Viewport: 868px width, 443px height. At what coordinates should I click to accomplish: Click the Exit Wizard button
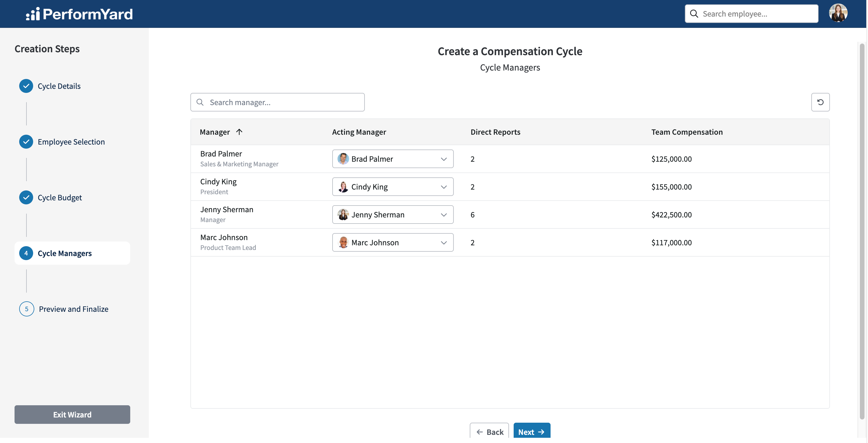tap(72, 414)
